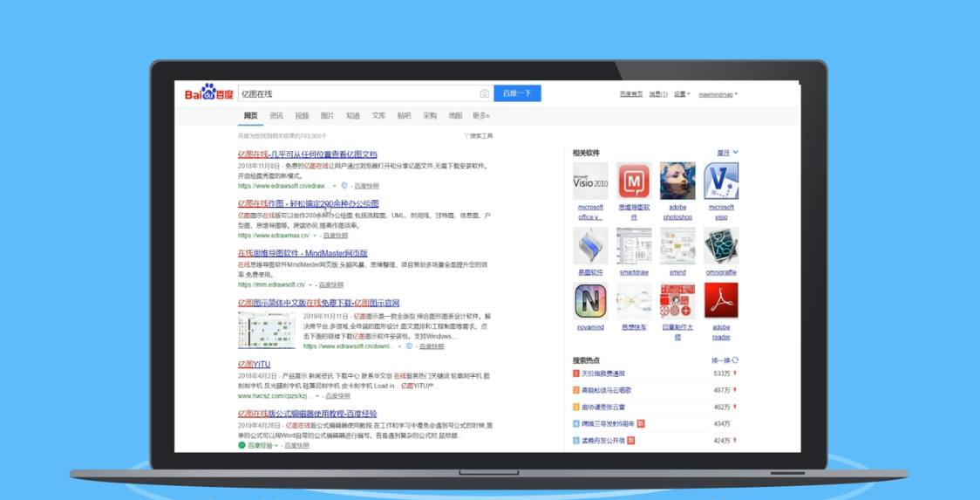Open result 亿图图示简体中文版在线免费下载
This screenshot has height=500, width=980.
319,303
